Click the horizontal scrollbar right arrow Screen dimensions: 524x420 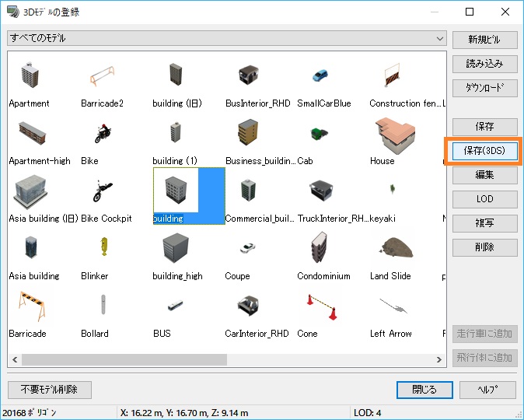(439, 360)
